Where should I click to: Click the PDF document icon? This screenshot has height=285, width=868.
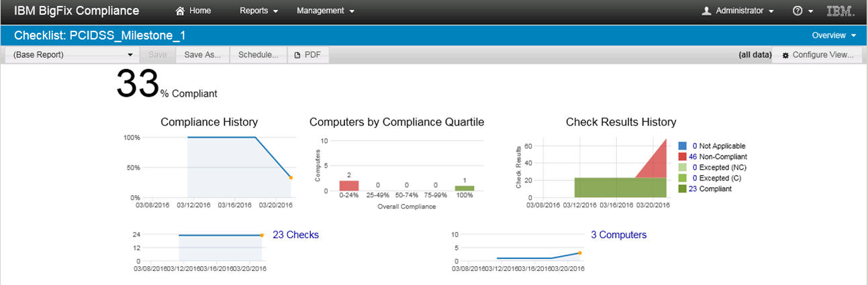pyautogui.click(x=297, y=56)
